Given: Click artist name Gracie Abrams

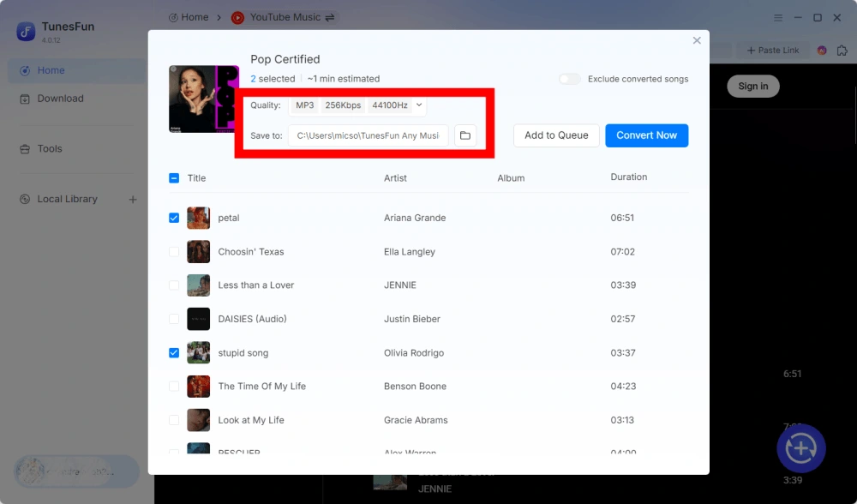Looking at the screenshot, I should coord(416,420).
